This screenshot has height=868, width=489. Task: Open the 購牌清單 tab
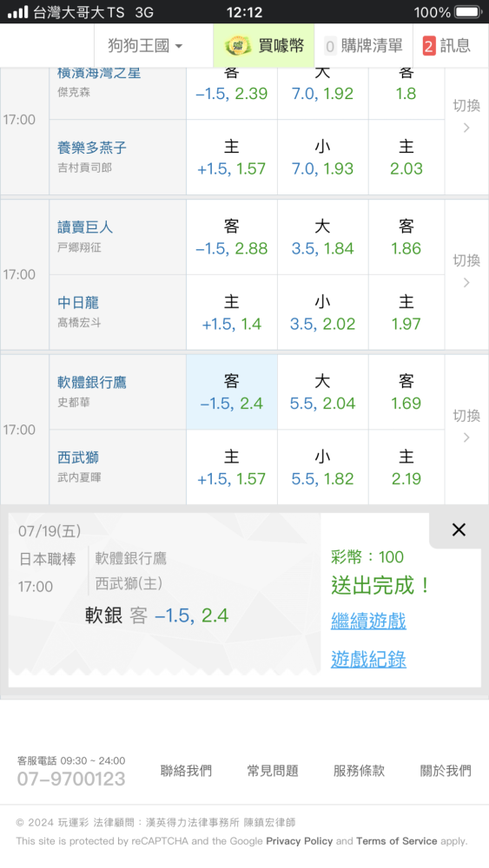pos(363,46)
